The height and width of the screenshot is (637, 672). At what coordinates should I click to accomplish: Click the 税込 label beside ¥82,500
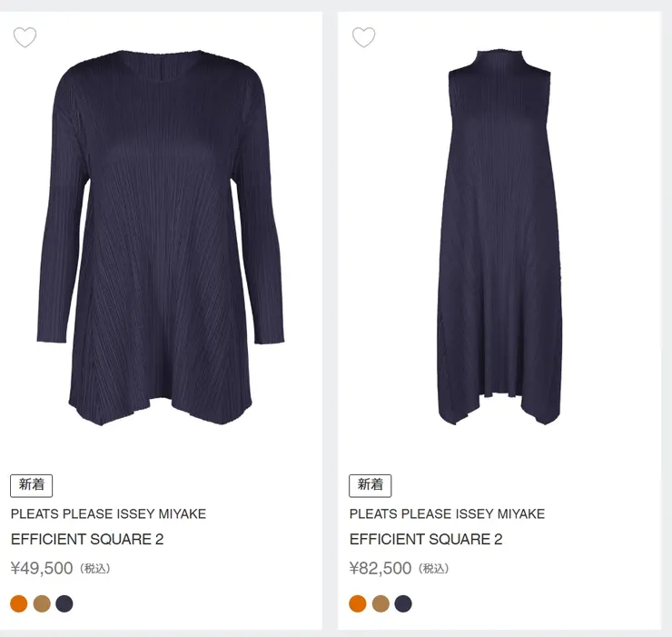coord(434,570)
